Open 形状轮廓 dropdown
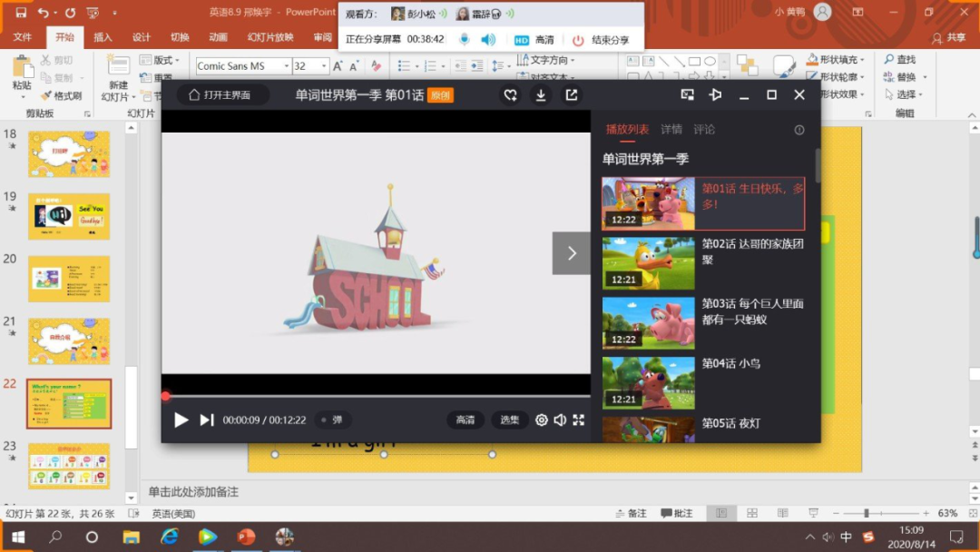The height and width of the screenshot is (552, 980). point(836,77)
